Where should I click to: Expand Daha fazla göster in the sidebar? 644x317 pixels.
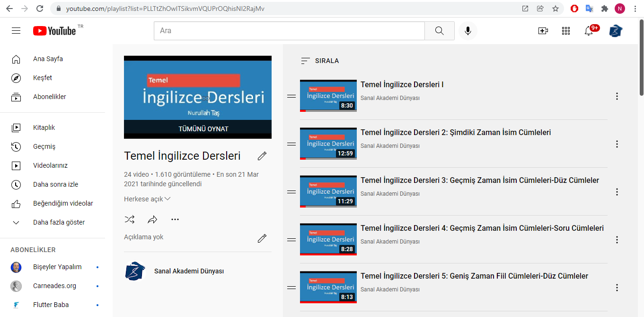59,222
